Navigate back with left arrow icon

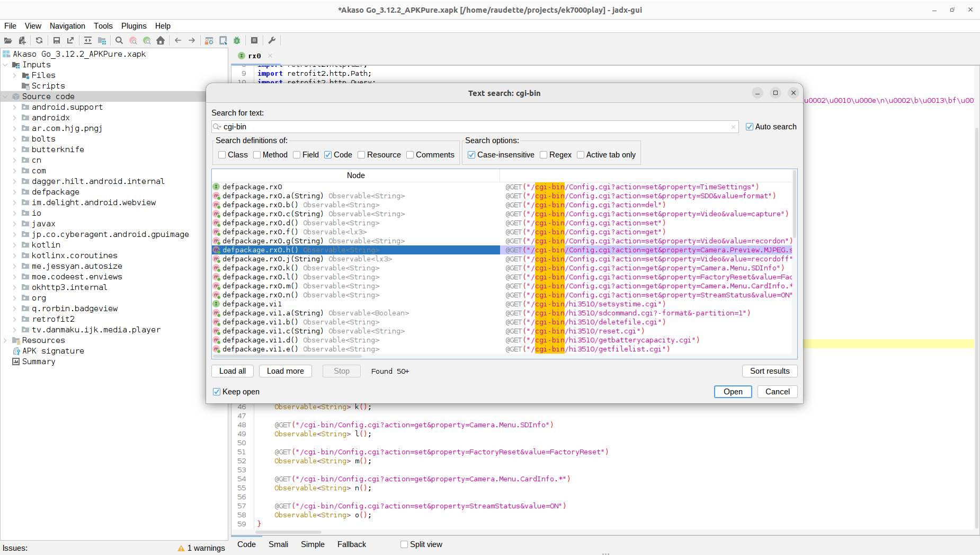click(178, 40)
